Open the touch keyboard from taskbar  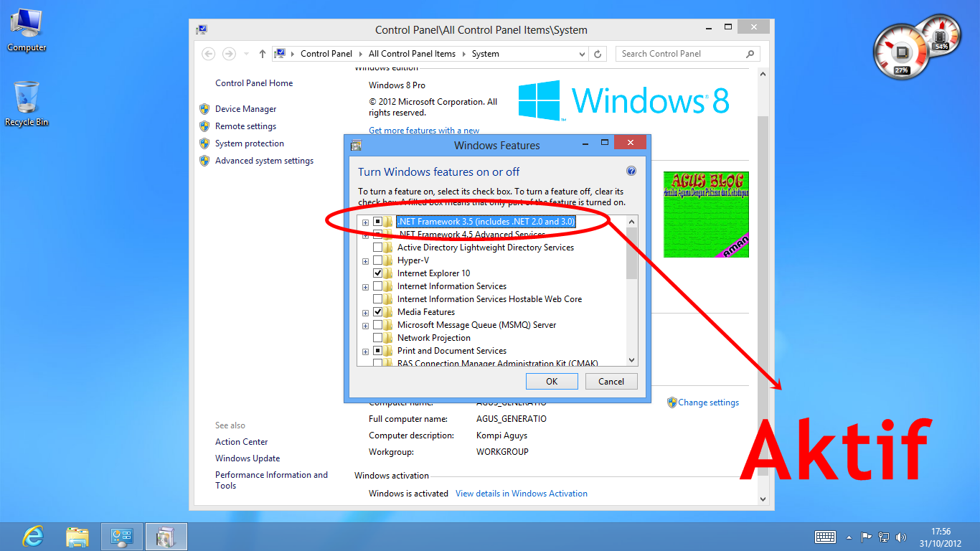pos(825,537)
